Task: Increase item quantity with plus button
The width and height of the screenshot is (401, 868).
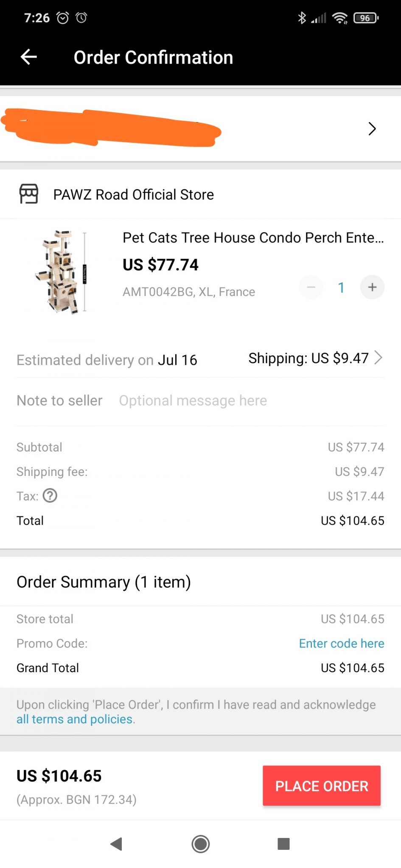Action: (372, 287)
